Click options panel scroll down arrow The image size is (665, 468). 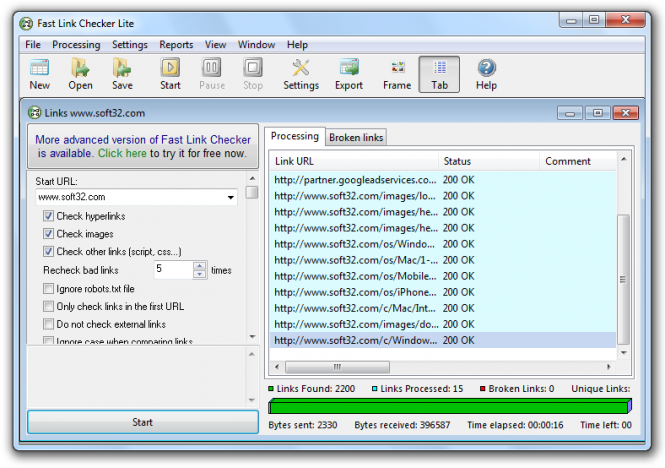coord(252,336)
